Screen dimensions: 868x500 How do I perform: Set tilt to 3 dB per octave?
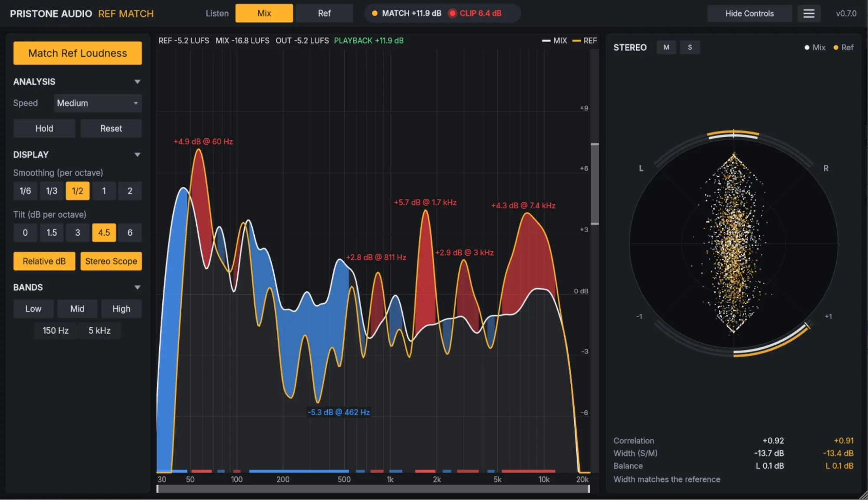[x=78, y=233]
